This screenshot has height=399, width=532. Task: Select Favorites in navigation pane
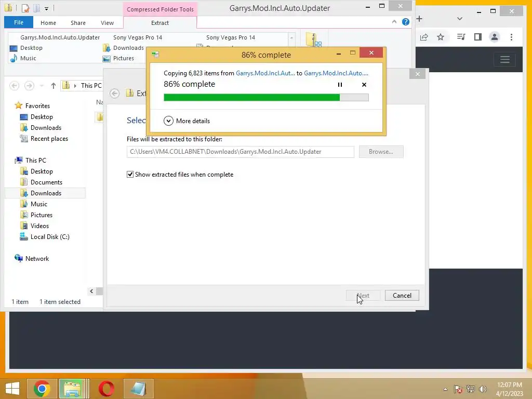click(33, 106)
